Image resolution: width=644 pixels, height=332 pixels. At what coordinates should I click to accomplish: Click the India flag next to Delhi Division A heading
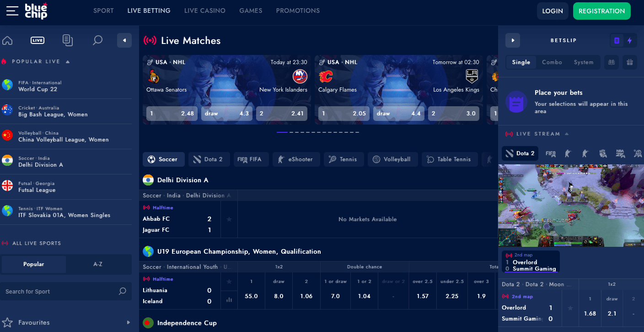[x=148, y=180]
